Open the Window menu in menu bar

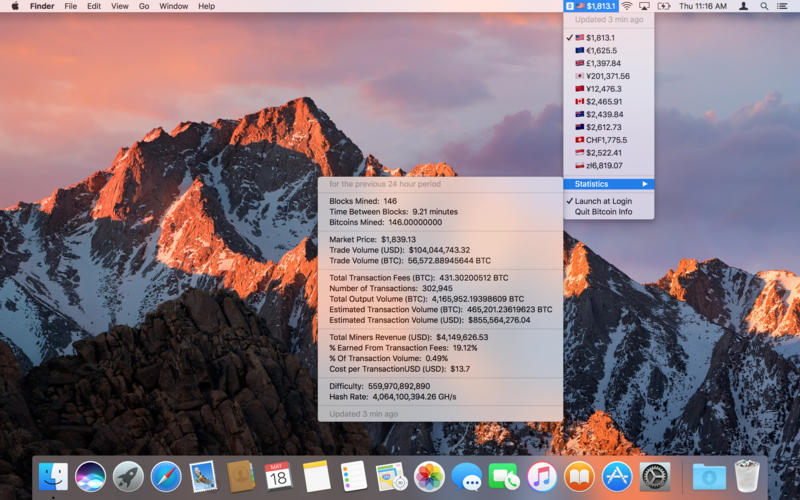pyautogui.click(x=173, y=6)
